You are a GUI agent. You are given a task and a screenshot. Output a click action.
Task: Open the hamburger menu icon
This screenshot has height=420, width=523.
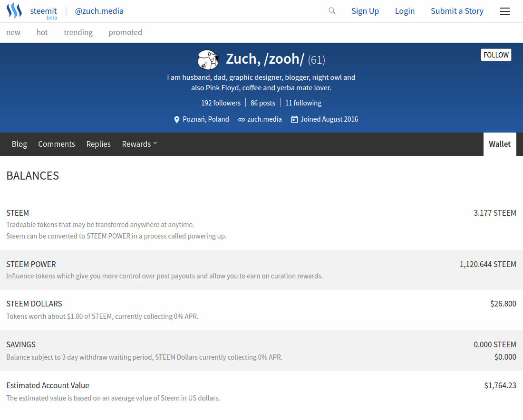[504, 11]
